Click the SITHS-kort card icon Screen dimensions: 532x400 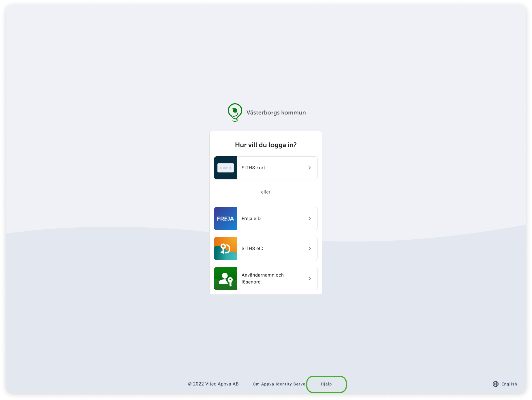(225, 168)
